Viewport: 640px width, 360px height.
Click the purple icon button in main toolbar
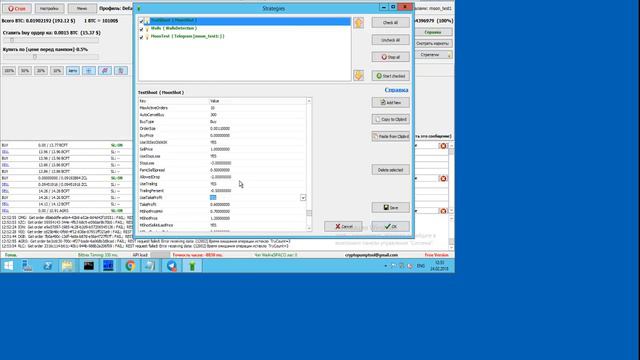tap(104, 71)
